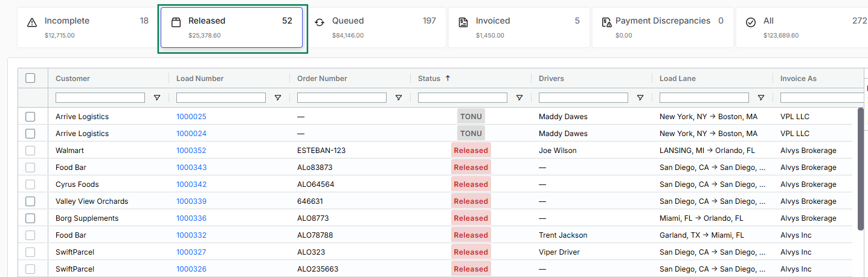Open the Order Number column filter icon
This screenshot has height=277, width=868.
[399, 97]
